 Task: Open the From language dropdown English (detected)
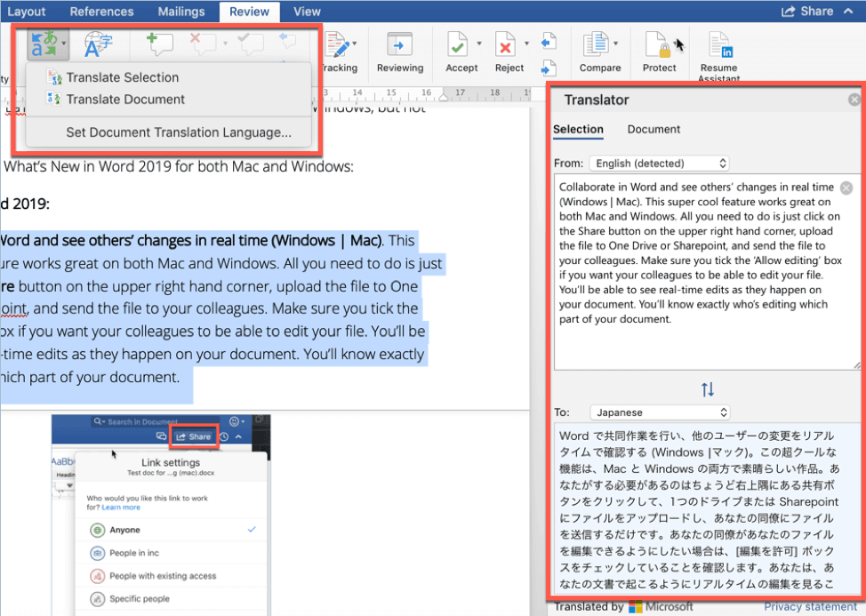tap(660, 164)
